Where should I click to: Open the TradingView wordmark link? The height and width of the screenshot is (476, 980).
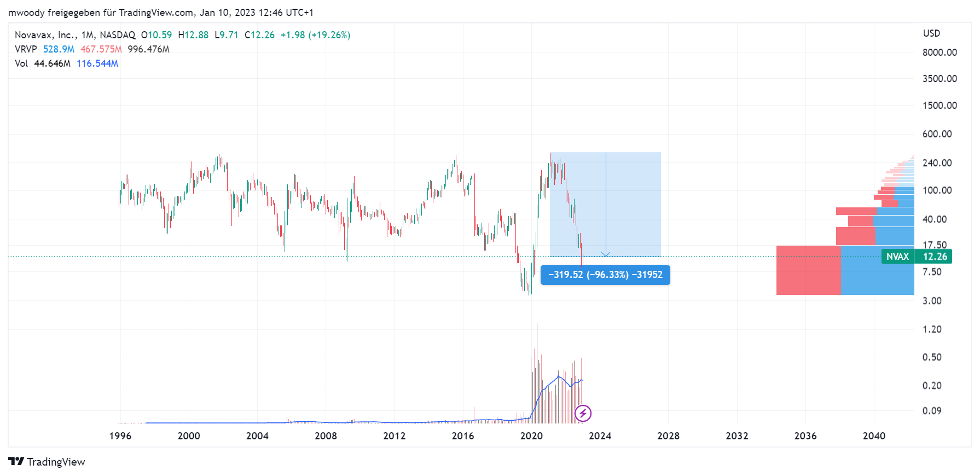tap(56, 462)
